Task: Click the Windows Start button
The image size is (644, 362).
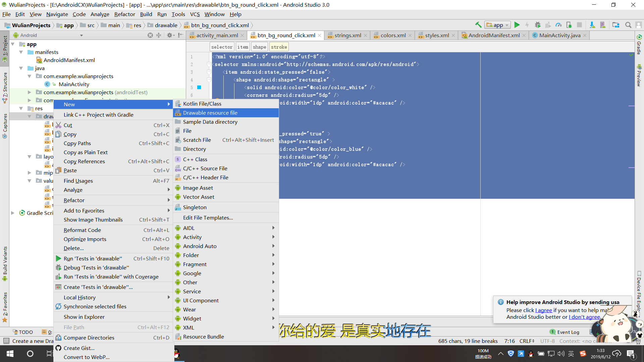Action: [x=10, y=354]
